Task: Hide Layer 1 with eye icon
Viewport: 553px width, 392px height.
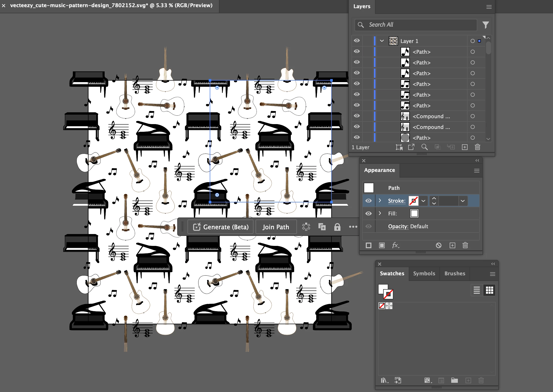Action: coord(357,41)
